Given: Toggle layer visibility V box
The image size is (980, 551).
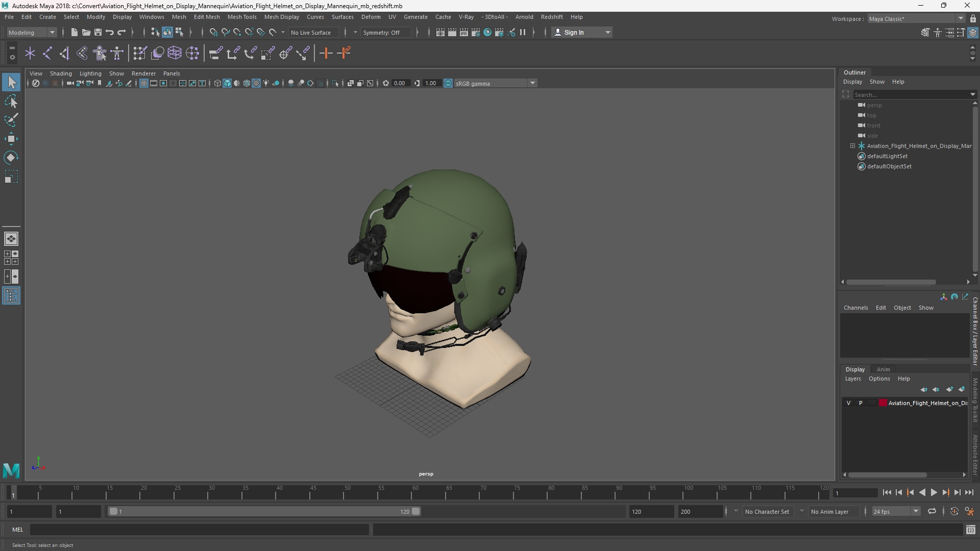Looking at the screenshot, I should [x=849, y=403].
